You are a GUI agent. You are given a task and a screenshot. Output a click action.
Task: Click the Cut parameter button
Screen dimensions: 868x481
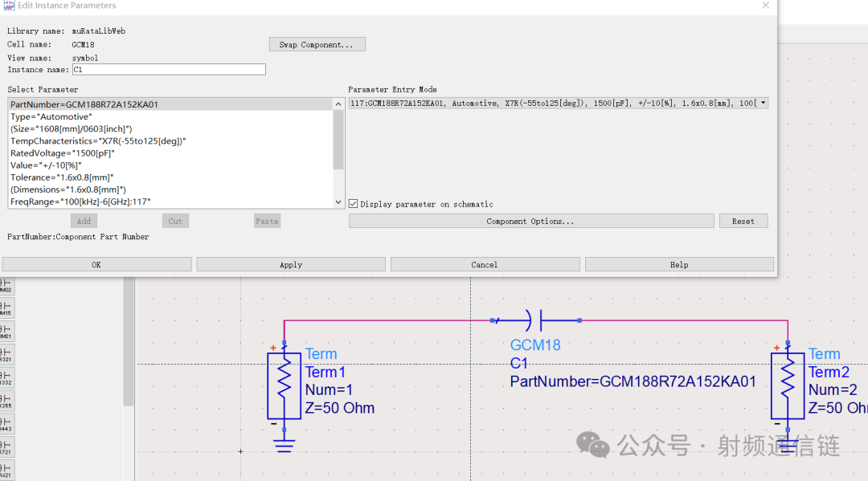(x=175, y=221)
